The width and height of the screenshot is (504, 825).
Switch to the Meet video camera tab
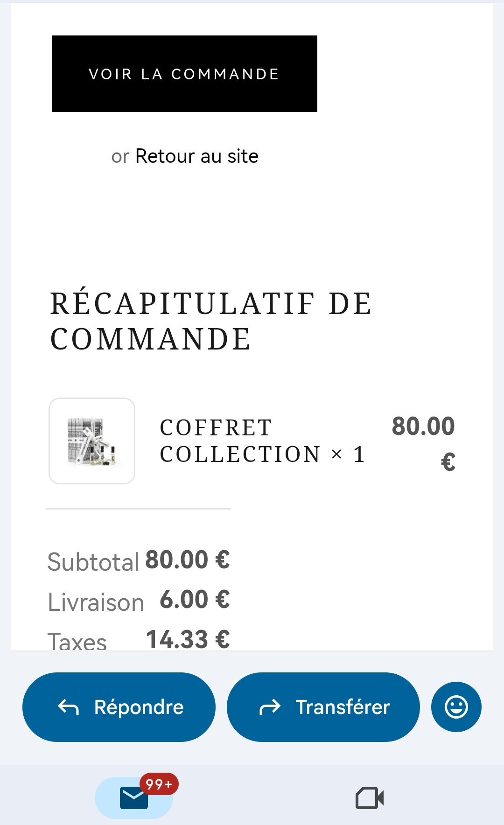[x=370, y=798]
